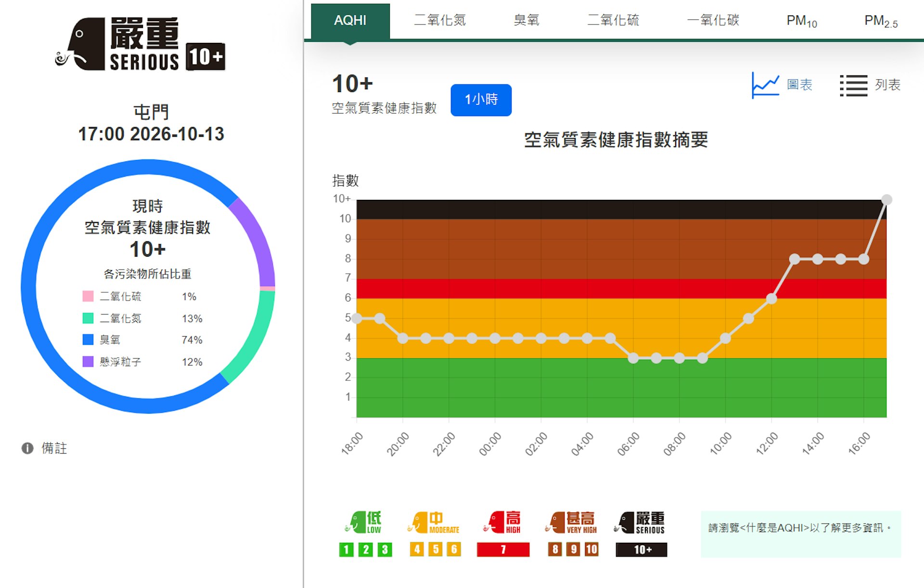Viewport: 924px width, 588px height.
Task: Click the green number 3 badge
Action: [x=385, y=549]
